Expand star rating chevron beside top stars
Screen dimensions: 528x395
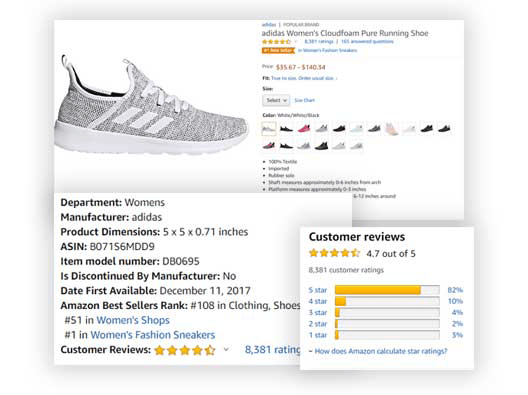tap(296, 42)
